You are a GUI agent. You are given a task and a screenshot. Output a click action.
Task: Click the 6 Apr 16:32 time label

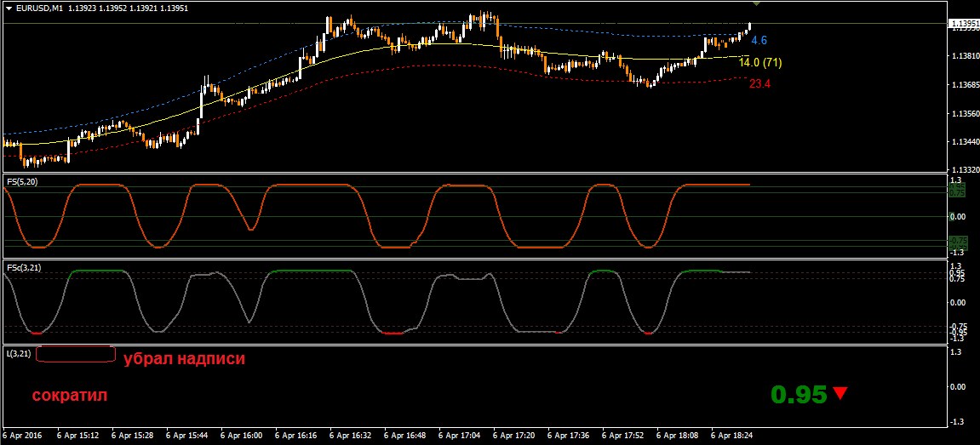[x=351, y=435]
